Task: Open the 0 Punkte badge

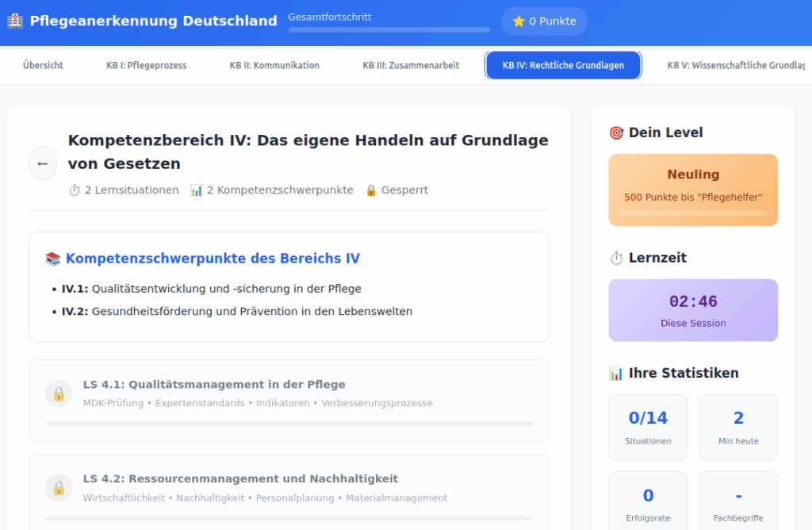Action: pyautogui.click(x=544, y=21)
